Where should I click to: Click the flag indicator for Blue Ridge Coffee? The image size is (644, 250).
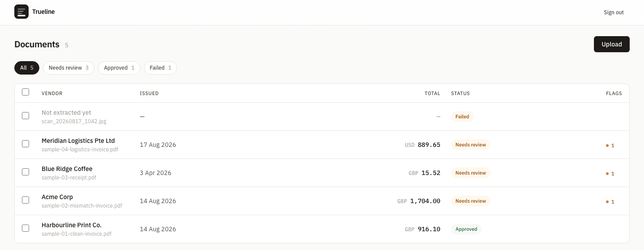click(x=610, y=174)
